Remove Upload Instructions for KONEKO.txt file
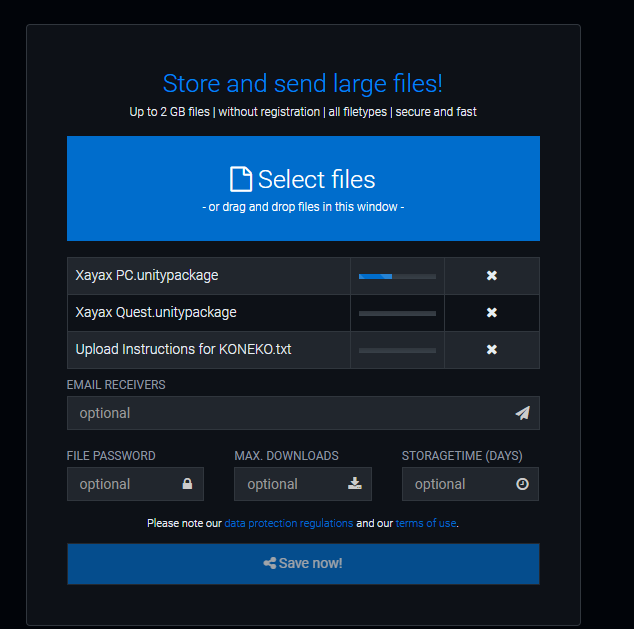Screen dimensions: 634x629 tap(492, 349)
